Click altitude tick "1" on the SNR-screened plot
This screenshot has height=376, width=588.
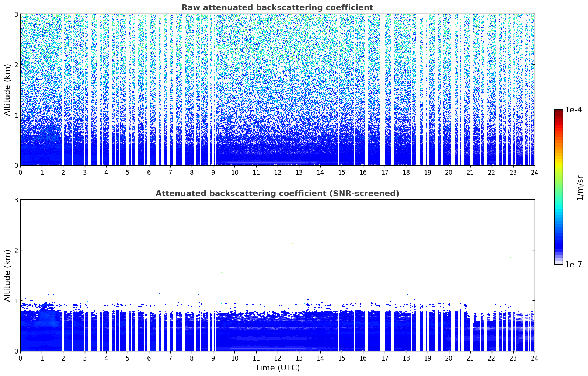(x=16, y=301)
